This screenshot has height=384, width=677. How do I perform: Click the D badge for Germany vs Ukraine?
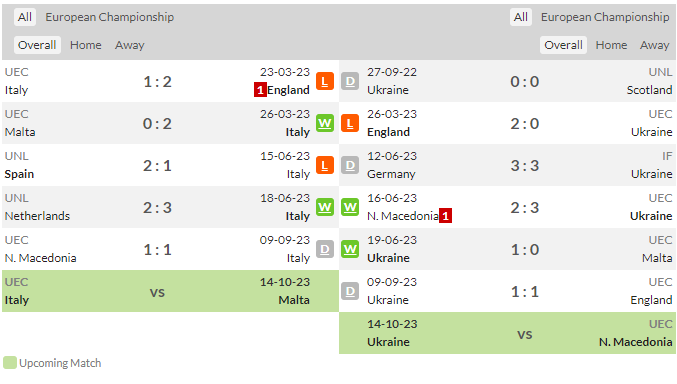pyautogui.click(x=350, y=165)
